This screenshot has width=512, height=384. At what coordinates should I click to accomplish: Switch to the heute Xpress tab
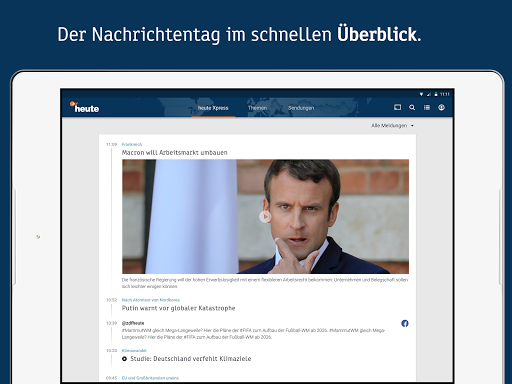click(x=213, y=108)
